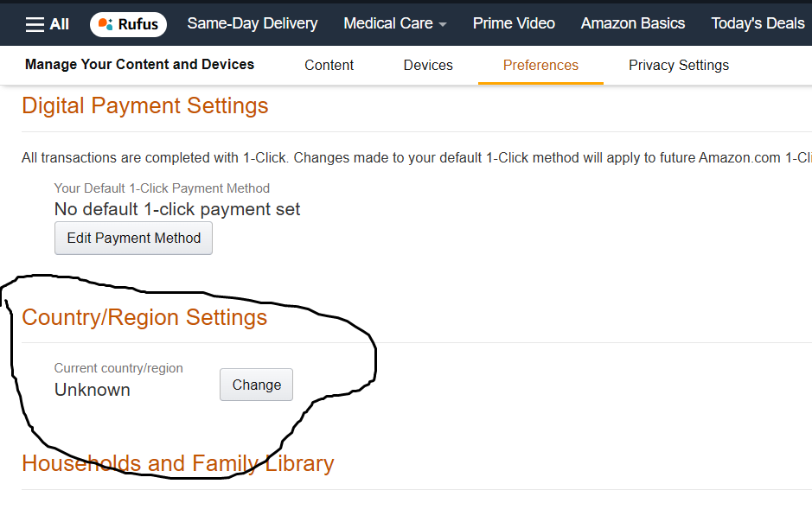Collapse the Country/Region Settings section
Screen dimensions: 812x522
coord(144,318)
